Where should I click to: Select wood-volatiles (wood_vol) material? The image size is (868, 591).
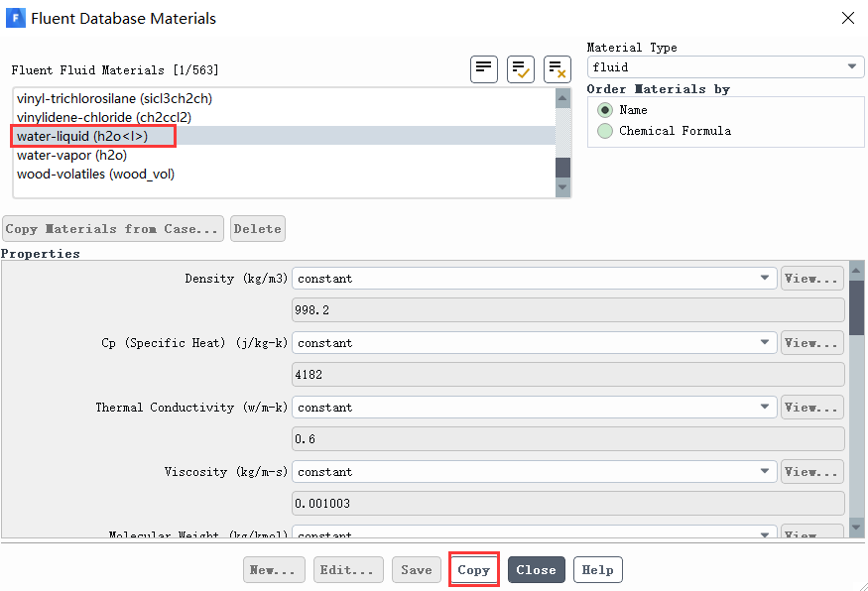coord(284,174)
